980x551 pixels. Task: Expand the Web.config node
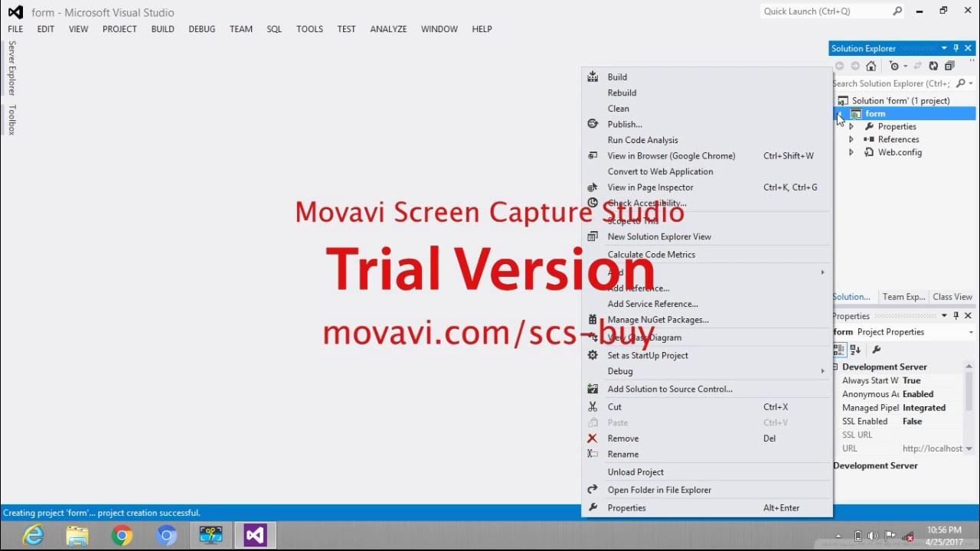(x=851, y=152)
